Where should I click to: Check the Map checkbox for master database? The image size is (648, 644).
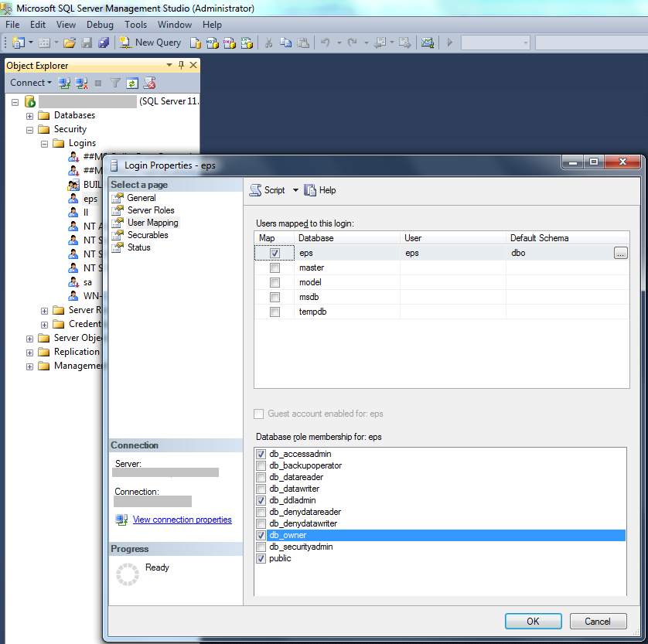(x=275, y=267)
